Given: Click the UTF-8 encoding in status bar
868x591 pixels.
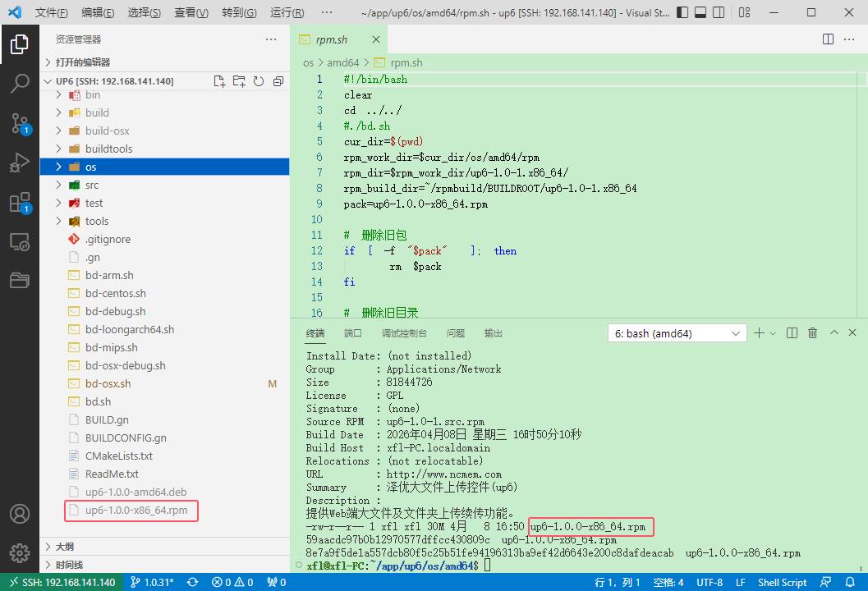Looking at the screenshot, I should point(709,582).
